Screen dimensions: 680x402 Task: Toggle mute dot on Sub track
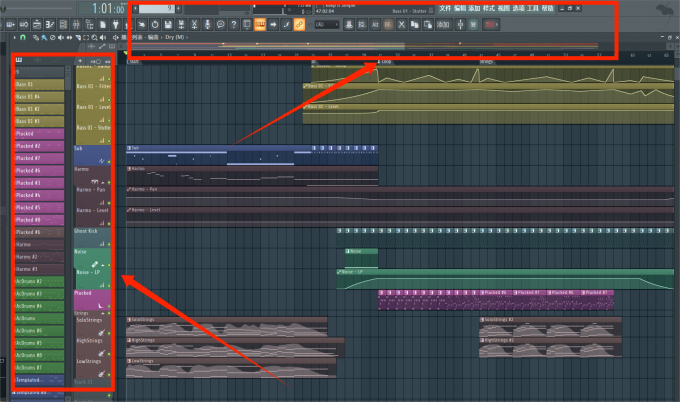click(108, 161)
